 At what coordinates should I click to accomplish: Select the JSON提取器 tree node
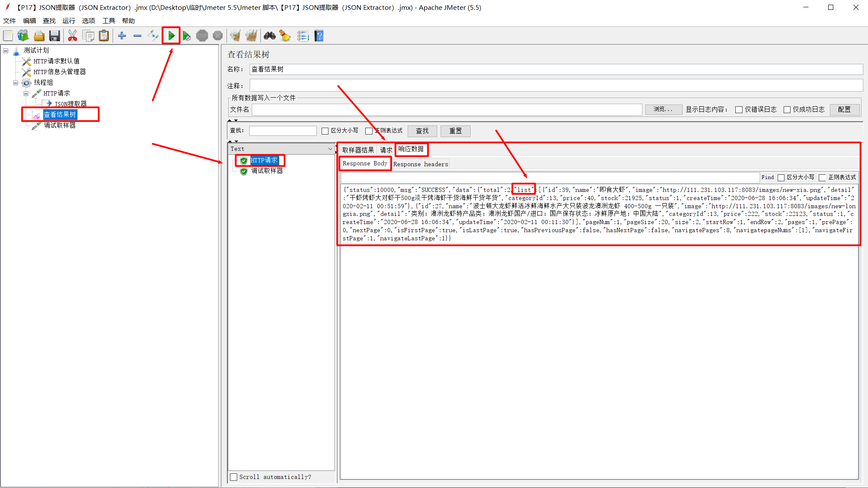[71, 104]
